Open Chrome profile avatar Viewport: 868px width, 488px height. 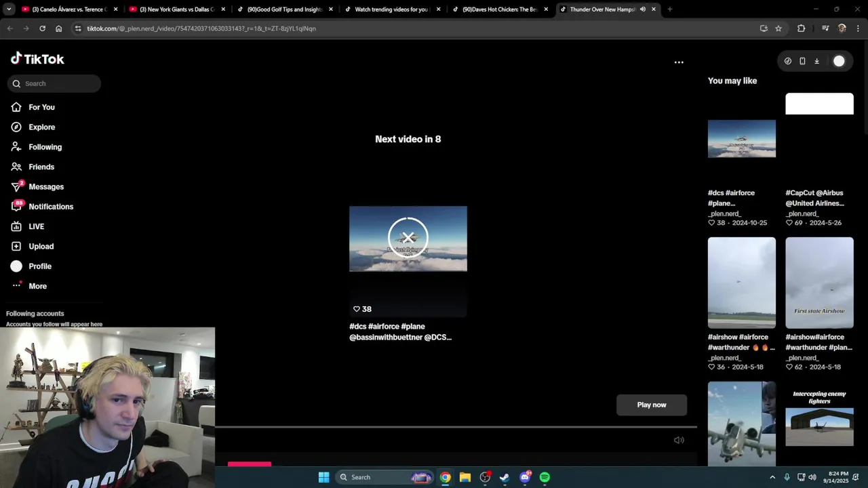point(842,28)
